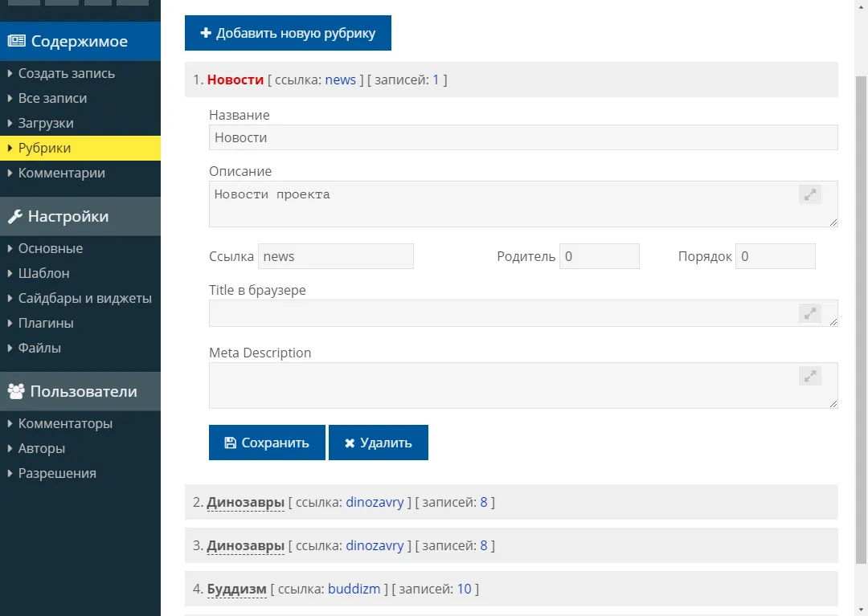Screen dimensions: 868x616
Task: Click the Название input field
Action: pyautogui.click(x=522, y=137)
